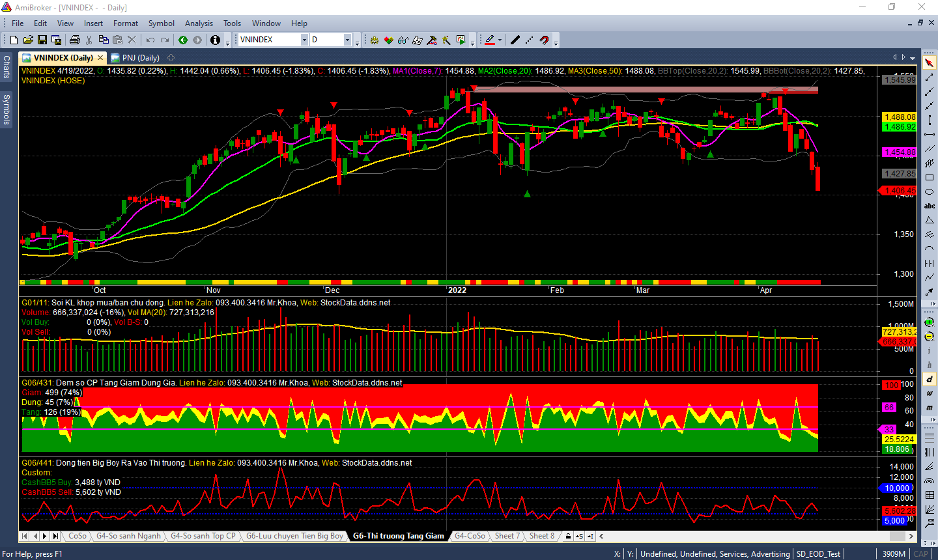
Task: Open the Information (i) icon
Action: 216,40
